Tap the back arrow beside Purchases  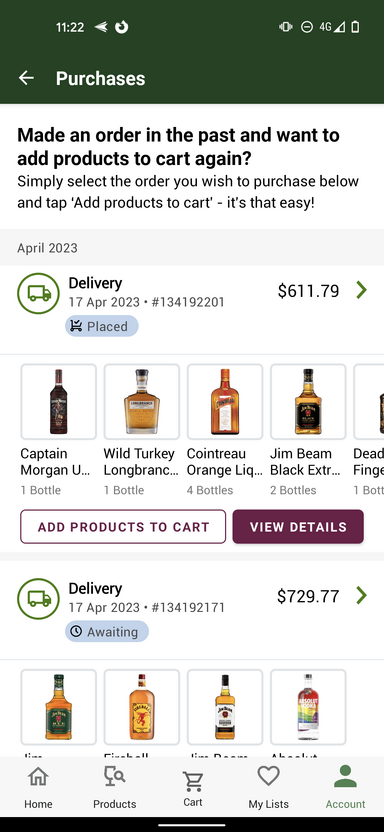(26, 78)
